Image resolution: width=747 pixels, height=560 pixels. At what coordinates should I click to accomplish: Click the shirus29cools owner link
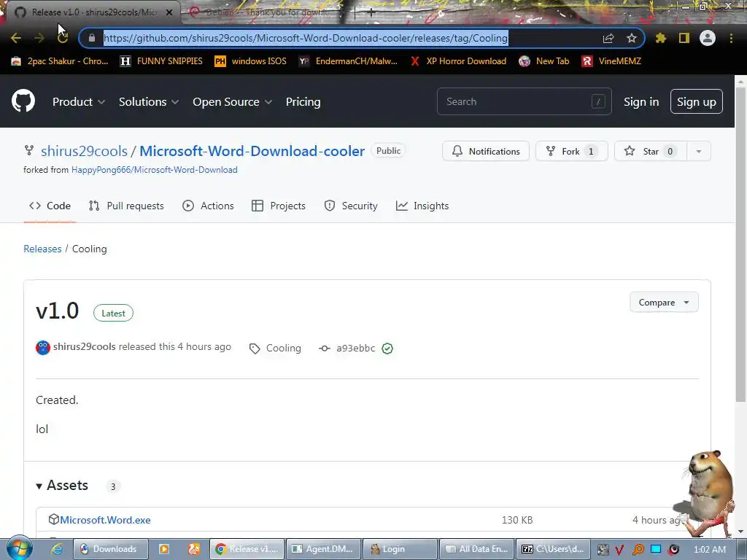point(85,151)
